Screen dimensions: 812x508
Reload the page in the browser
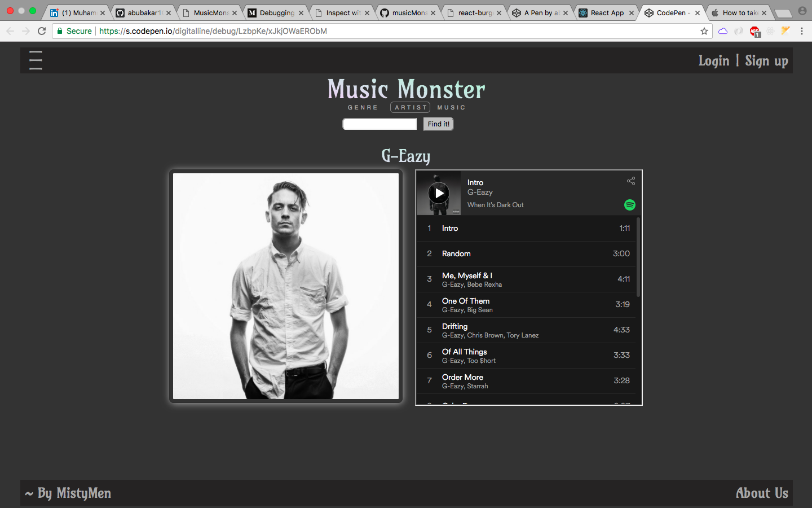click(42, 31)
